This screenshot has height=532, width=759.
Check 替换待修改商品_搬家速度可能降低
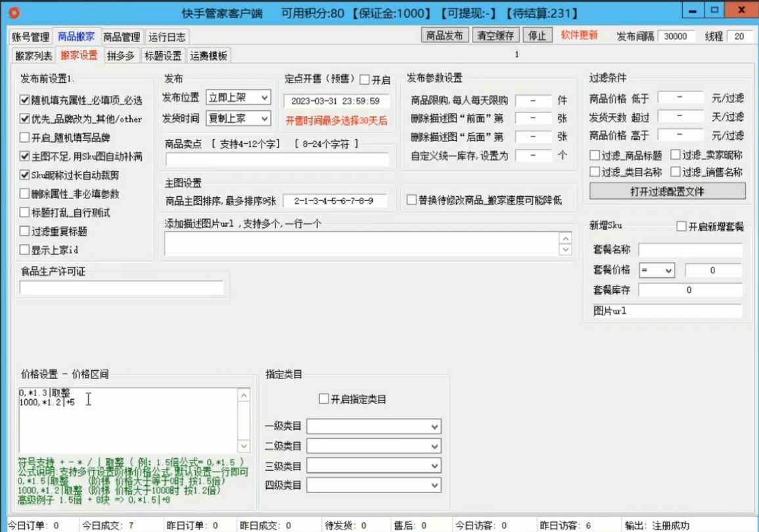(x=411, y=200)
